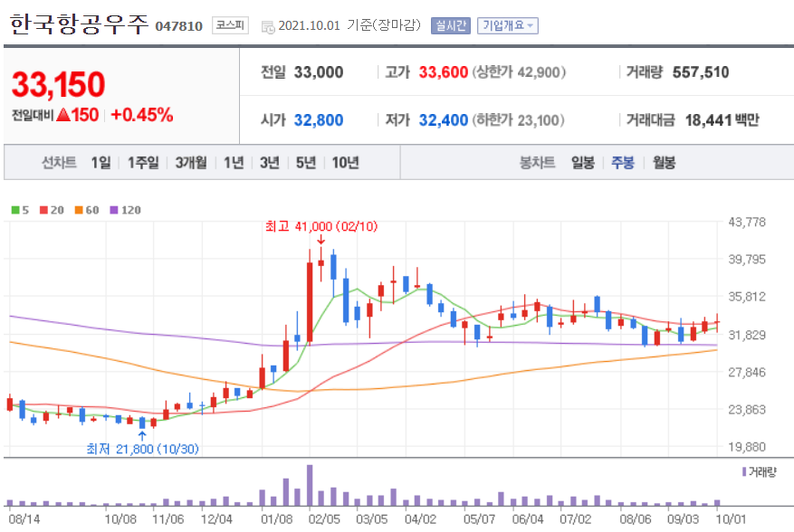The image size is (794, 532).
Task: Switch to 일봉 candlestick chart
Action: 583,163
